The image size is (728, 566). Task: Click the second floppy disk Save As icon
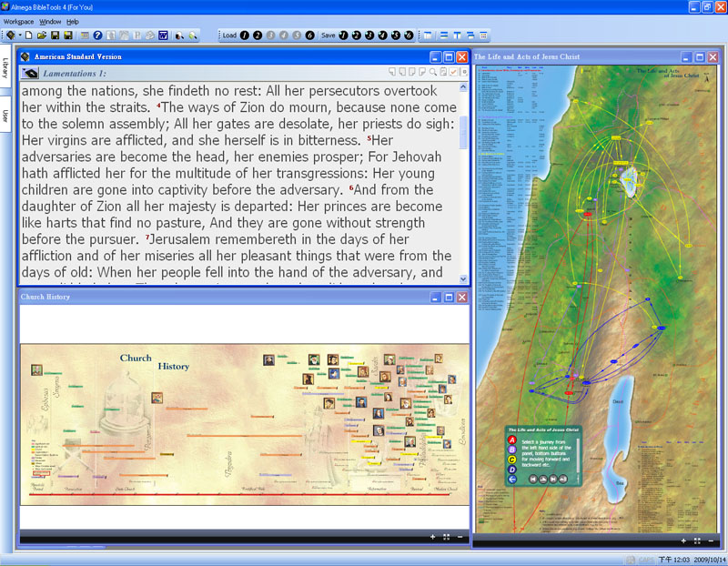[x=67, y=35]
